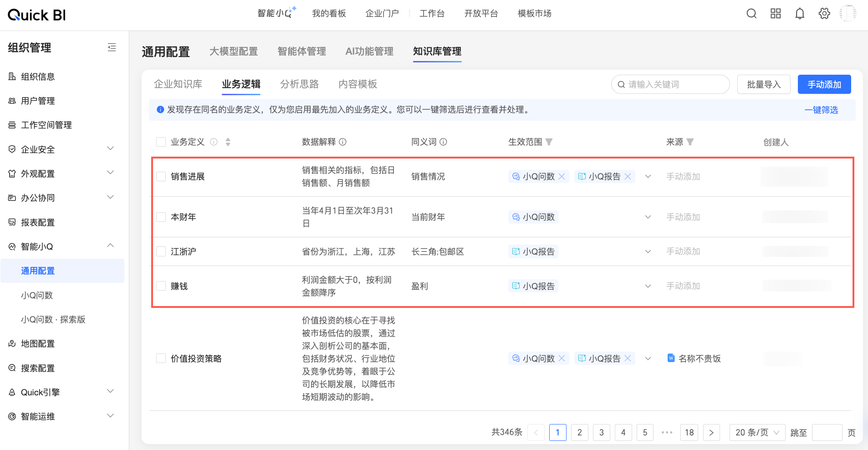The height and width of the screenshot is (450, 868).
Task: Switch to 企业知识库 tab
Action: point(178,84)
